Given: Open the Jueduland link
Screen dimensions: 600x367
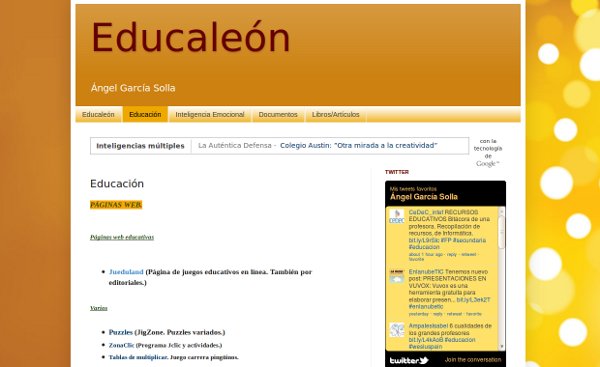Looking at the screenshot, I should pyautogui.click(x=126, y=272).
